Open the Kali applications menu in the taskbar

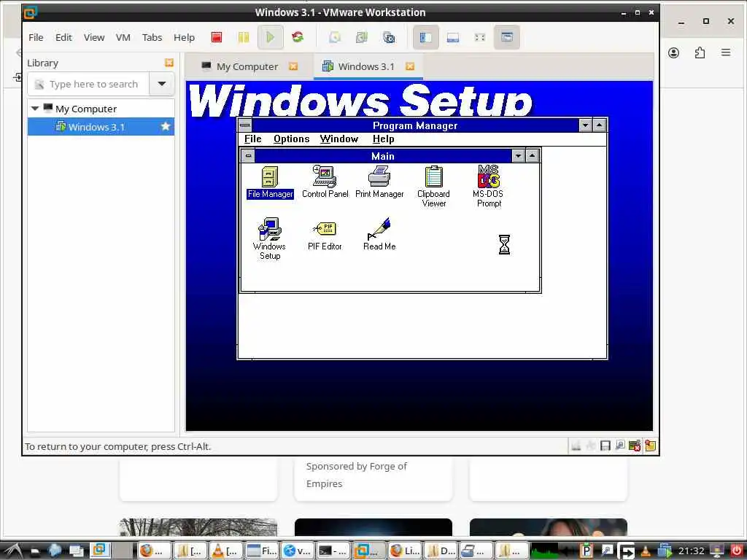tap(12, 551)
